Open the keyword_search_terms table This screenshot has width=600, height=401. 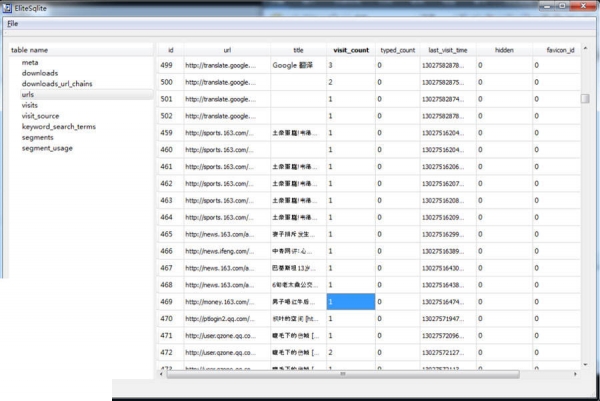[x=59, y=127]
